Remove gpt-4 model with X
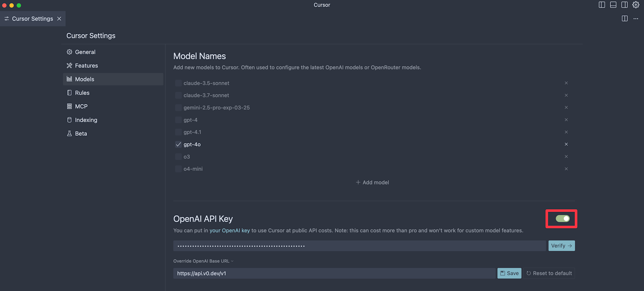 click(566, 120)
